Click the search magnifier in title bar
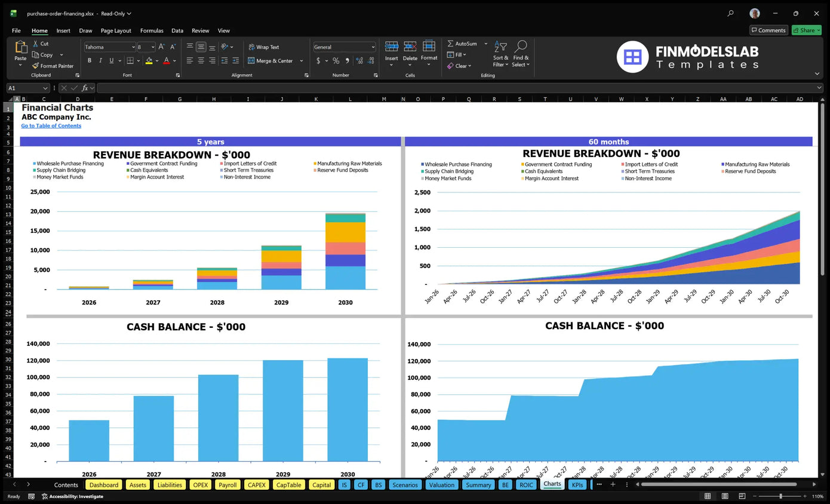 (x=730, y=13)
